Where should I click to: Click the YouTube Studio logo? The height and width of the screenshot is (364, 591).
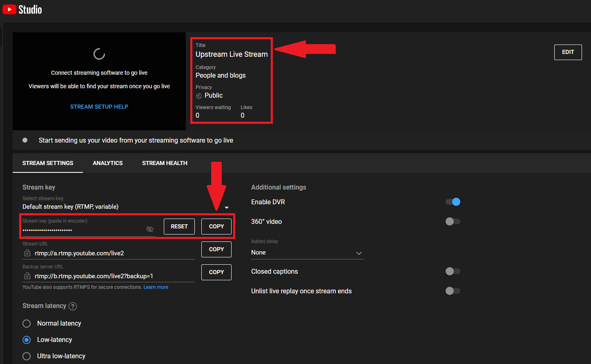coord(22,9)
